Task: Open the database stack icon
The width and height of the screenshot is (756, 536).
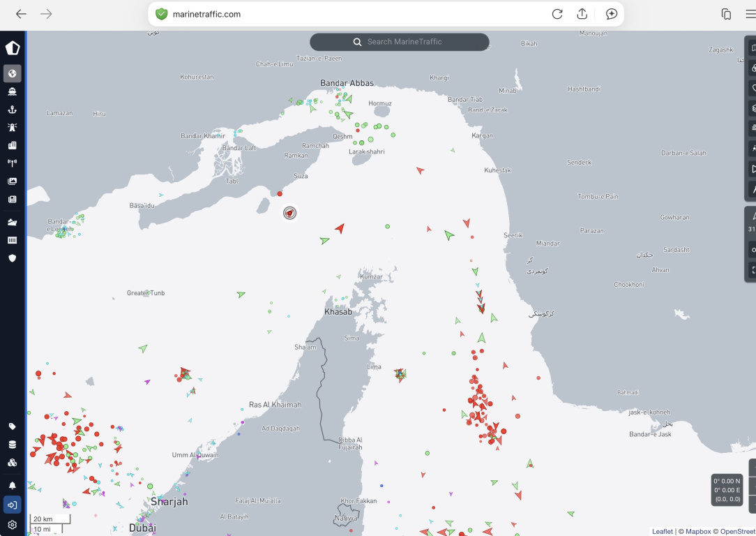Action: (13, 445)
